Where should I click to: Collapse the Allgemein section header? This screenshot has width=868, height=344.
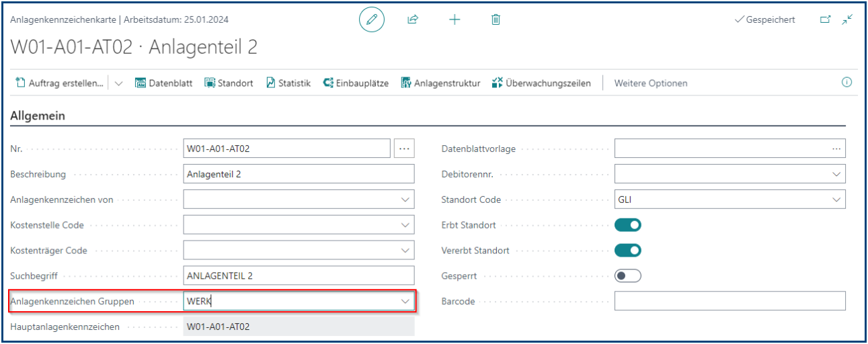coord(38,116)
